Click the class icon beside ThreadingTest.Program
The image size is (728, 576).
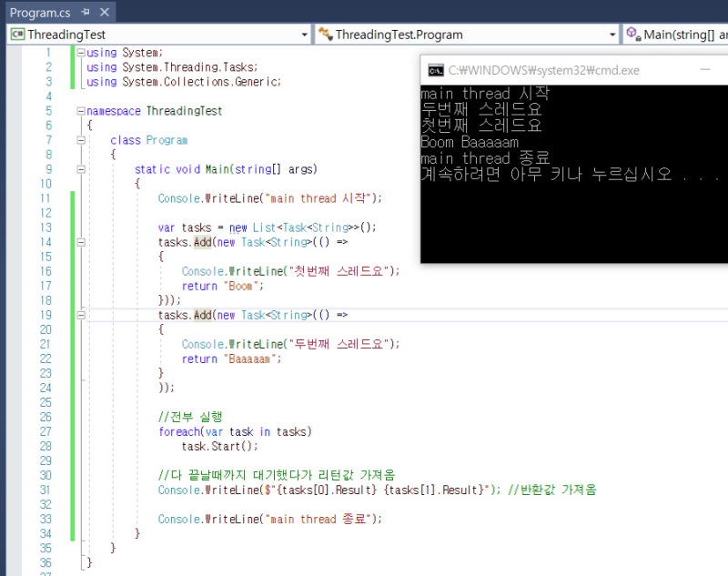point(324,35)
